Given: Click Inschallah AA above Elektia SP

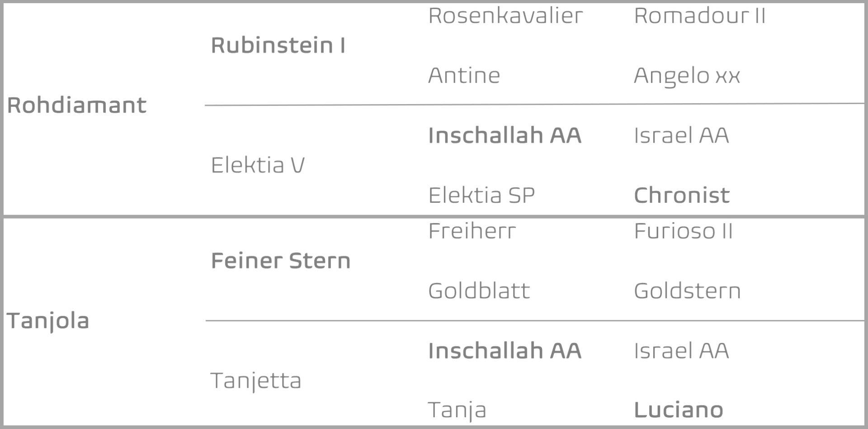Looking at the screenshot, I should pyautogui.click(x=505, y=135).
